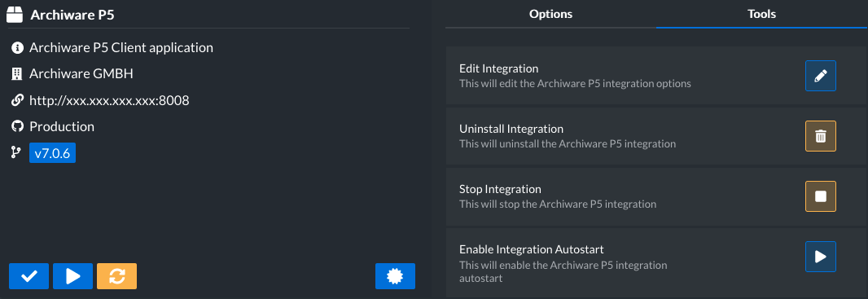Click the branch icon beside version
Screen dimensions: 868x299
click(16, 153)
